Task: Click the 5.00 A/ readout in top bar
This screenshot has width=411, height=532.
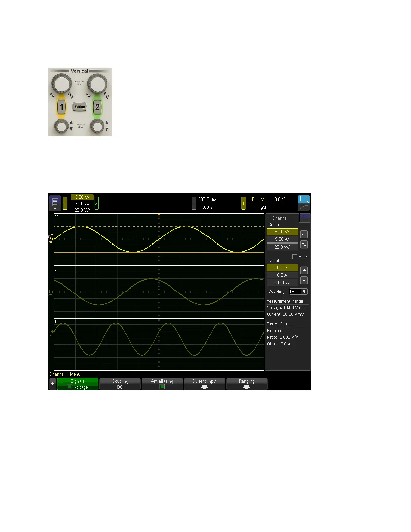Action: point(82,204)
